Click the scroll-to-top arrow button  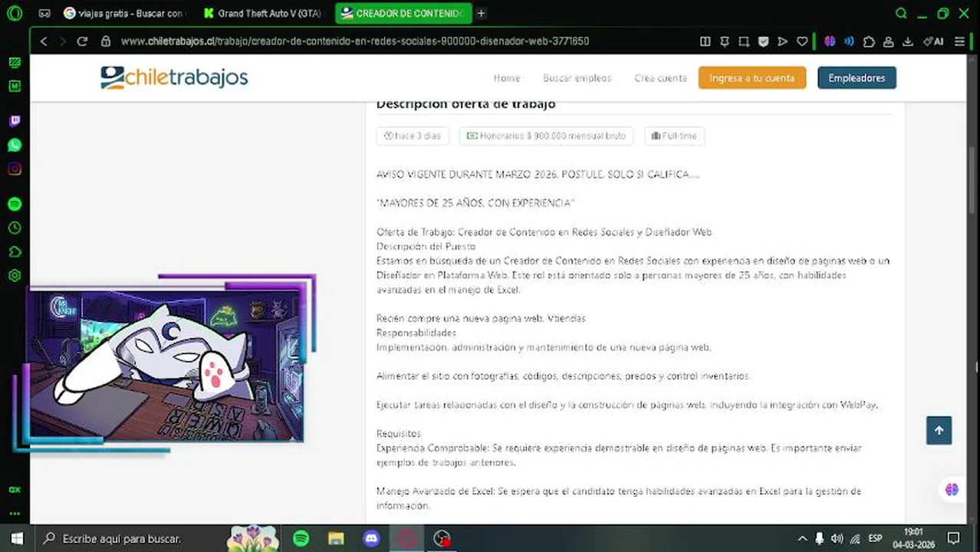tap(939, 431)
